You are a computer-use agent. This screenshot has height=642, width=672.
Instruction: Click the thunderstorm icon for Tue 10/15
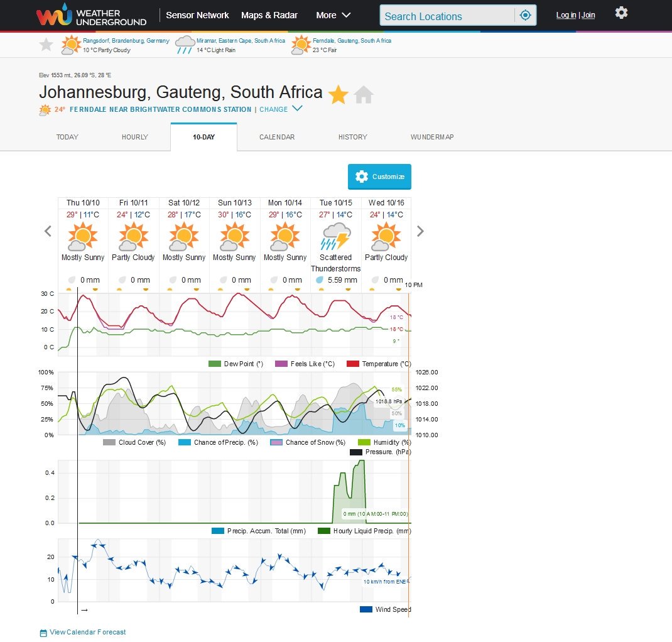(335, 237)
